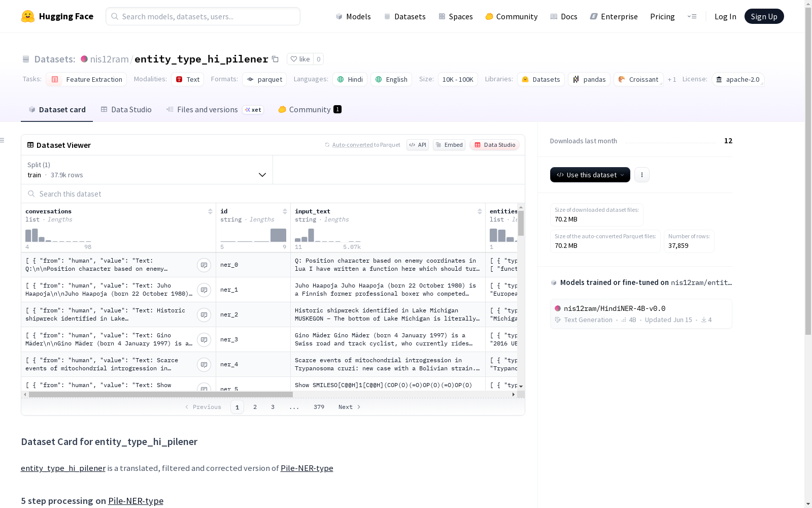Click Log In
This screenshot has height=508, width=812.
click(x=725, y=16)
